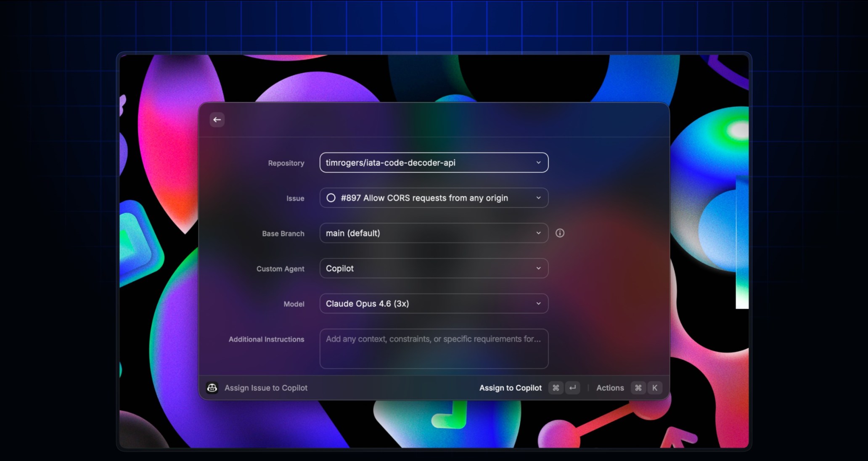Open the Actions menu
The image size is (868, 461).
610,388
